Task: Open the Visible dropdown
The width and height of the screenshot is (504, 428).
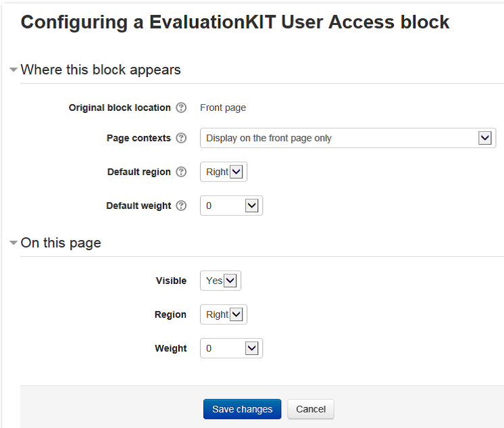Action: [220, 281]
